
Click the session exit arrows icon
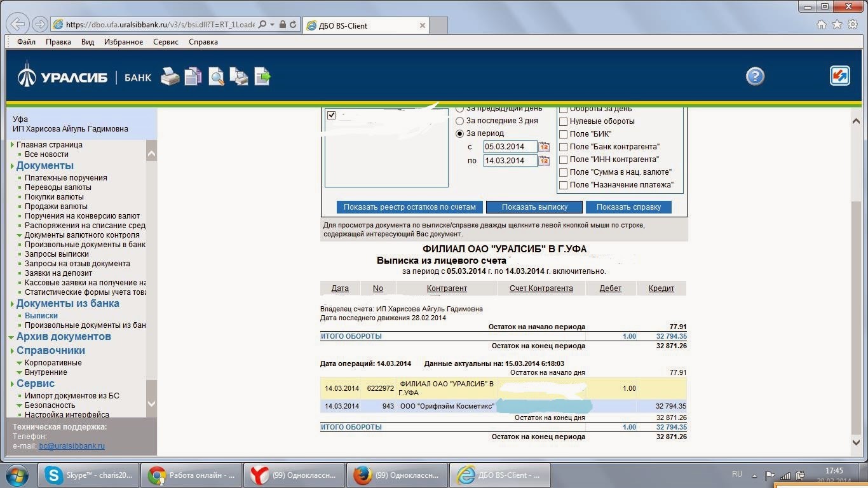click(x=840, y=76)
